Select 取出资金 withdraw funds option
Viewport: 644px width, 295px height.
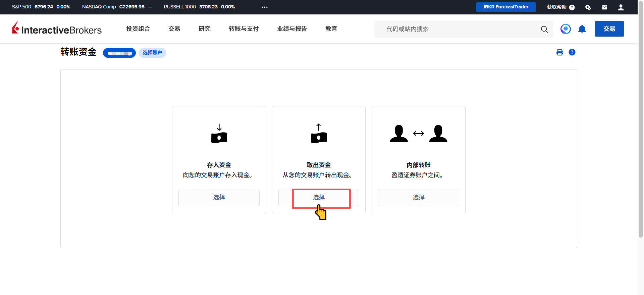[319, 197]
